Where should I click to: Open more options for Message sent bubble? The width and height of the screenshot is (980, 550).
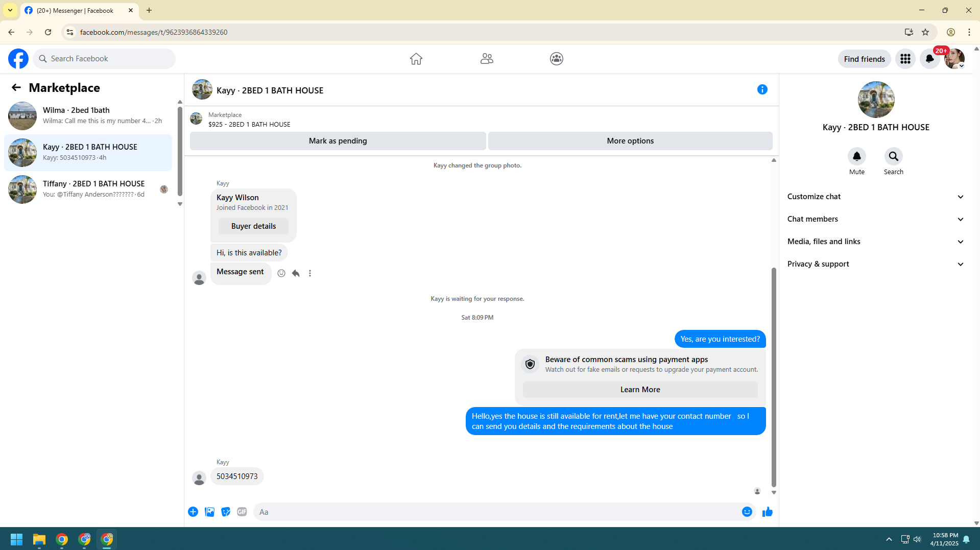(x=310, y=273)
